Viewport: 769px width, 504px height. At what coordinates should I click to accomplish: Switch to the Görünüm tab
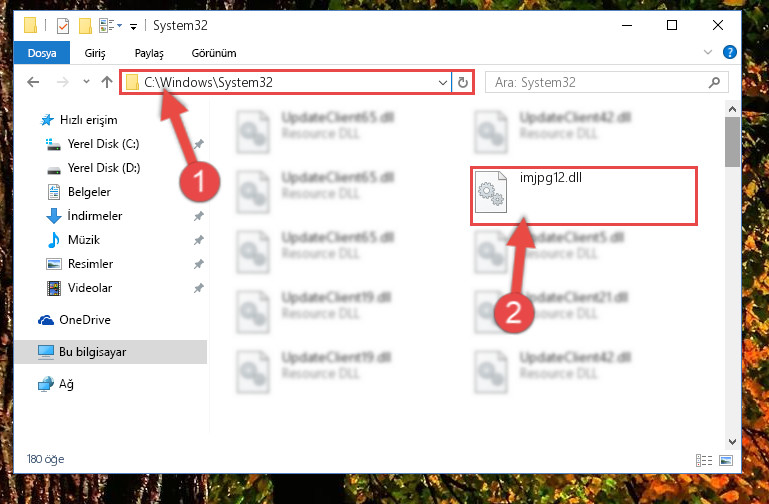214,53
